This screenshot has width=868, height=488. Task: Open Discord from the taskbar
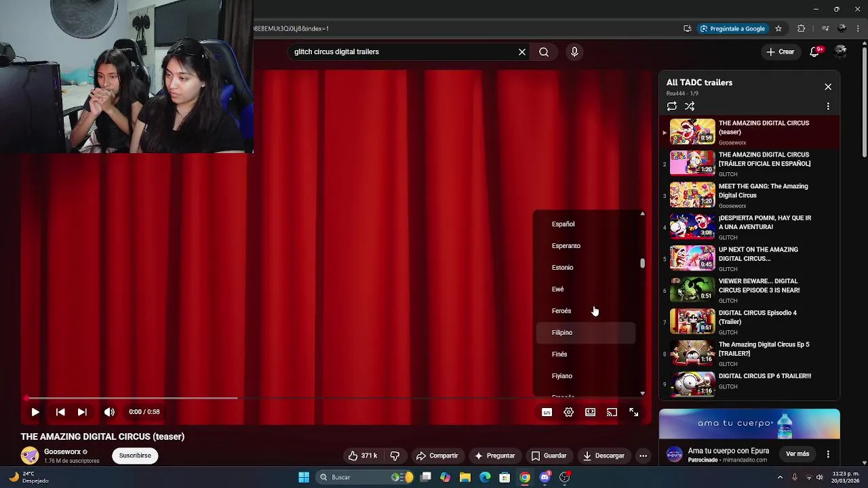click(x=545, y=477)
